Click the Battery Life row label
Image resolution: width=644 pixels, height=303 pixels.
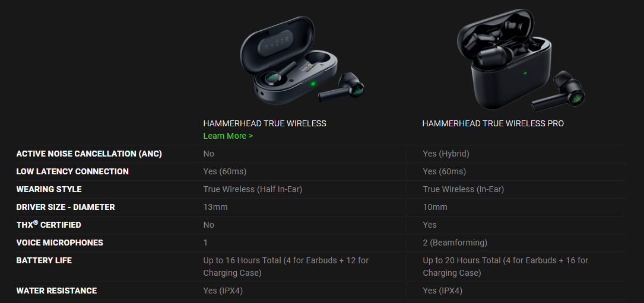pos(44,261)
